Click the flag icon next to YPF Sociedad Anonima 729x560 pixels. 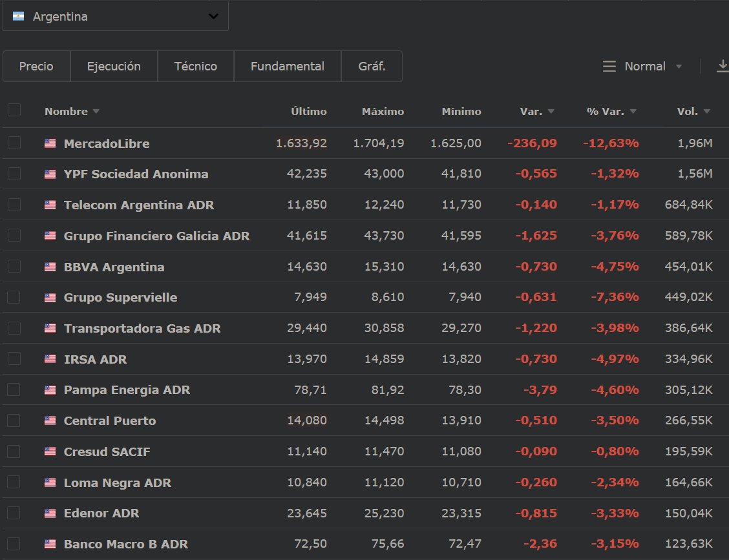[x=50, y=174]
